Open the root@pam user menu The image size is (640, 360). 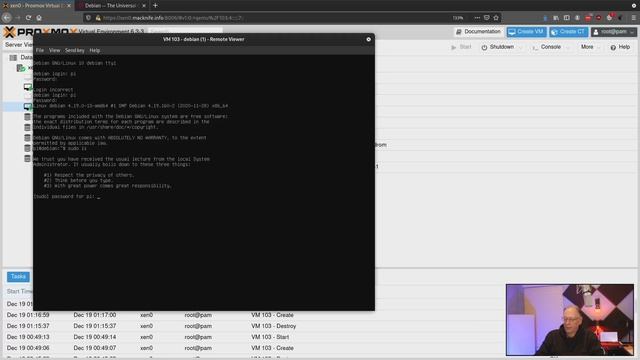click(614, 32)
